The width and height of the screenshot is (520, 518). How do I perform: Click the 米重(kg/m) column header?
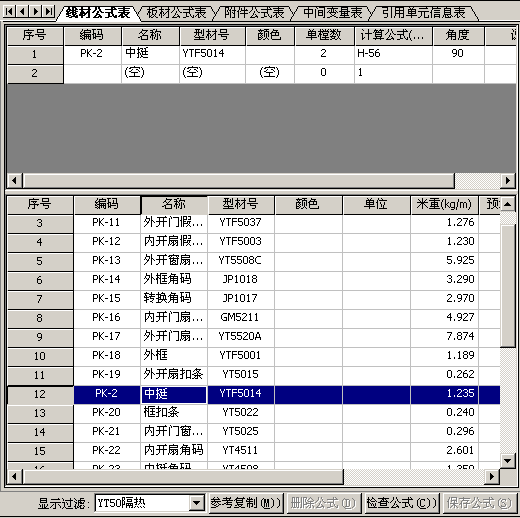(444, 204)
